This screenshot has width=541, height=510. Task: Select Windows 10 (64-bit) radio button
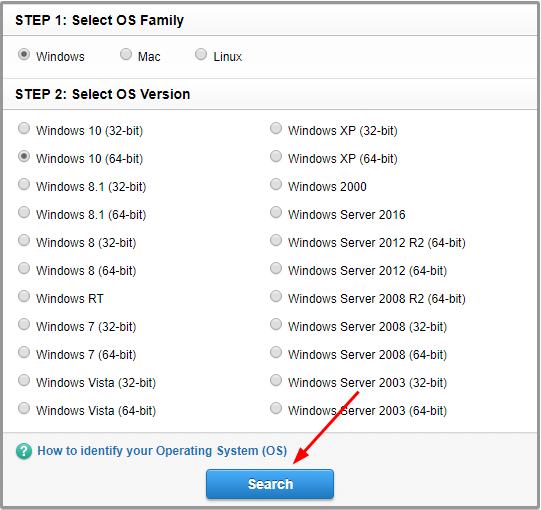[24, 156]
